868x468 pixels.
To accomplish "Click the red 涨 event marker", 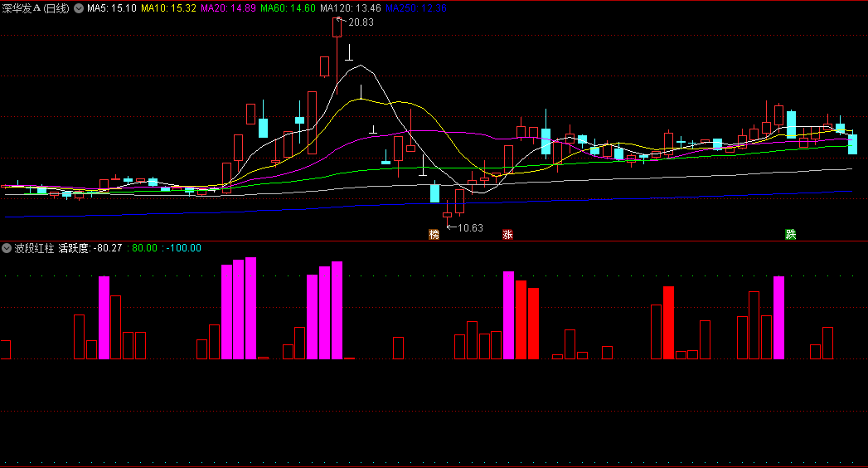I will [x=507, y=234].
